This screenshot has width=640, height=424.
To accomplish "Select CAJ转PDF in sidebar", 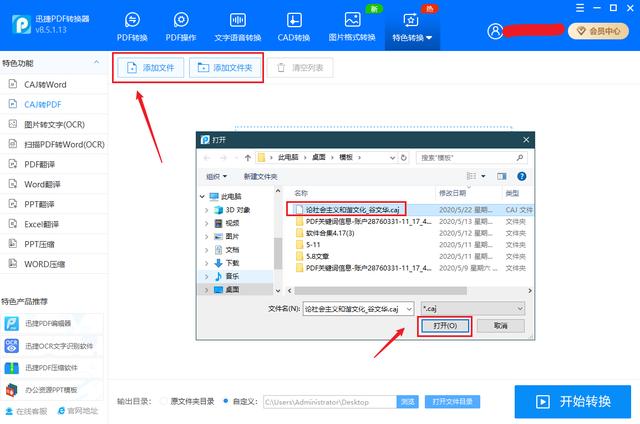I will (x=54, y=104).
